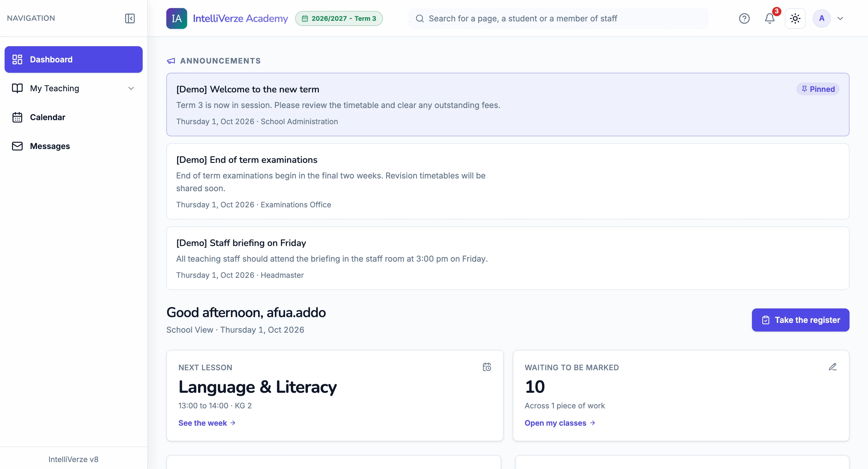The width and height of the screenshot is (868, 469).
Task: Click the greeting Good afternoon, afua.addo
Action: pos(246,312)
